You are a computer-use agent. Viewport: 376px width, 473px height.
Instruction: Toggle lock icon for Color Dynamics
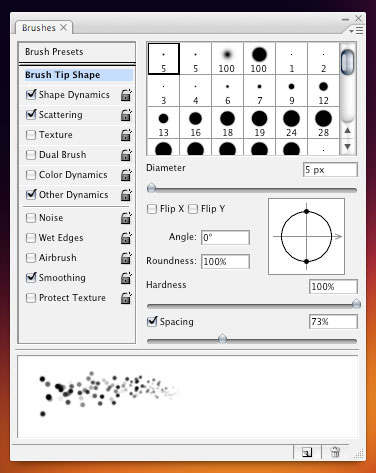coord(126,175)
